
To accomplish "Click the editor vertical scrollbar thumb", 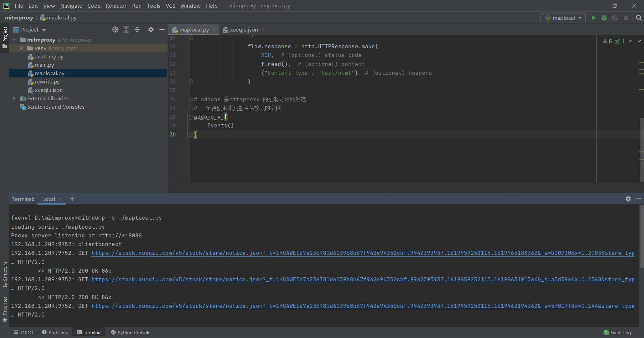I will (x=642, y=150).
